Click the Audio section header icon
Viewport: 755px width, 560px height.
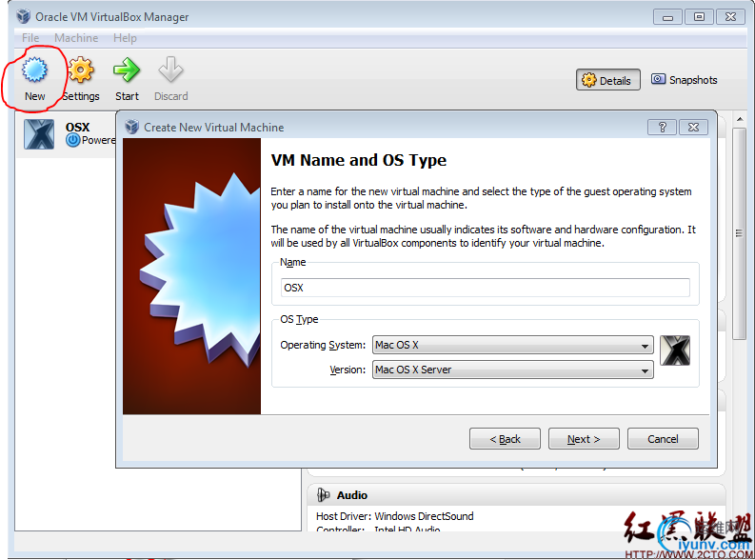(x=323, y=495)
